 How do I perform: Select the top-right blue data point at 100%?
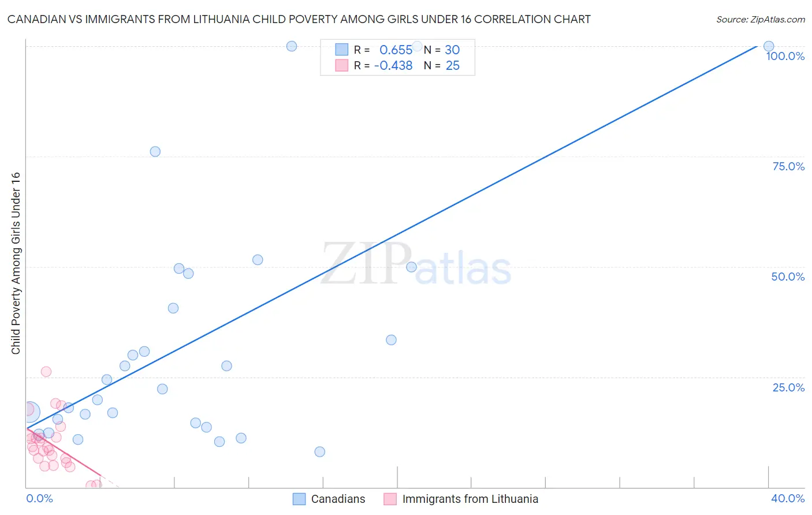point(769,46)
